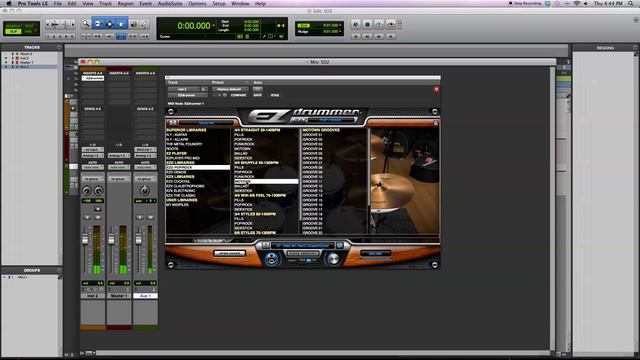640x360 pixels.
Task: Click the Safe button in plugin header
Action: coord(258,95)
